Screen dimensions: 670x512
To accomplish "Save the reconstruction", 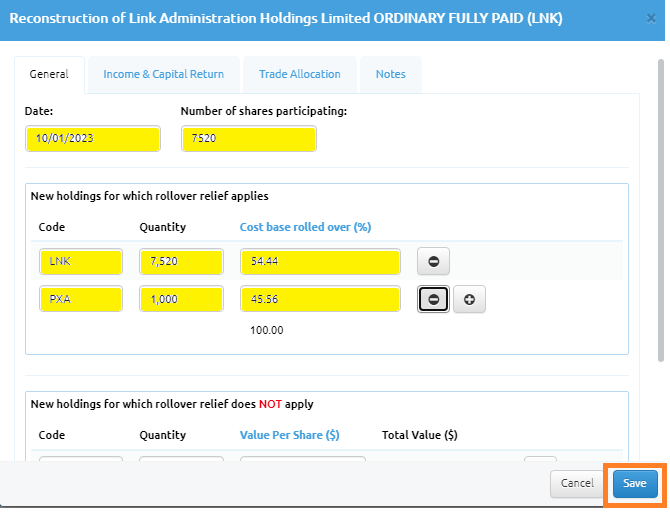I will (x=635, y=483).
